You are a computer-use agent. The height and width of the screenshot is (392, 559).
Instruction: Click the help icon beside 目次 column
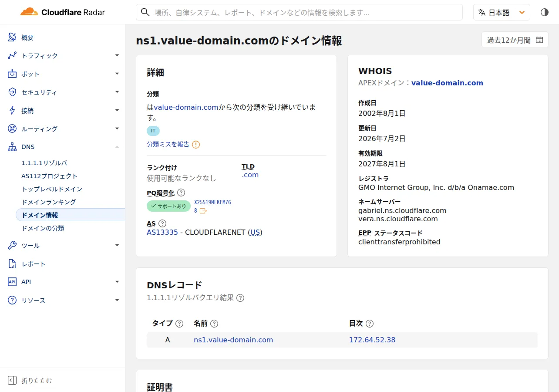point(370,324)
